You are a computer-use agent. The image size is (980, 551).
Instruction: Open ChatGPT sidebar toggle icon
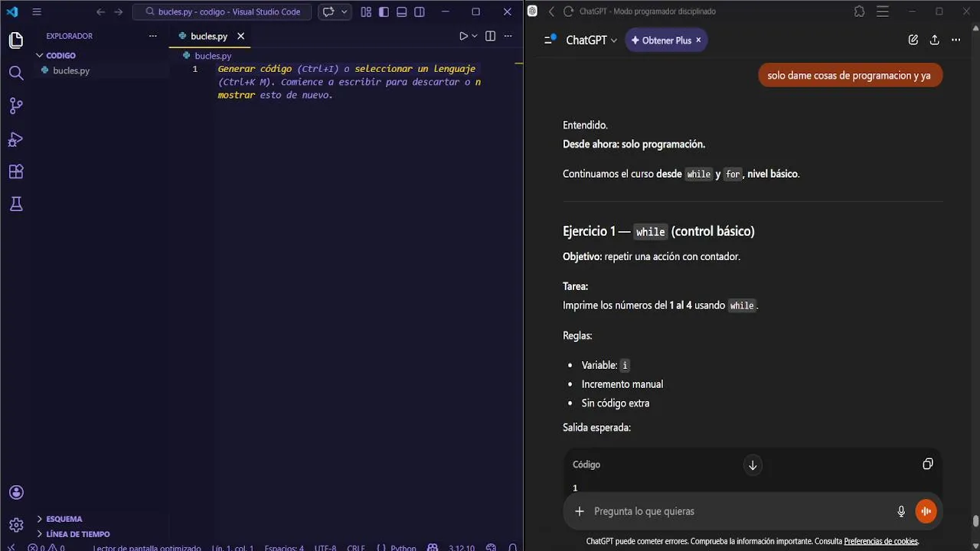(x=550, y=40)
